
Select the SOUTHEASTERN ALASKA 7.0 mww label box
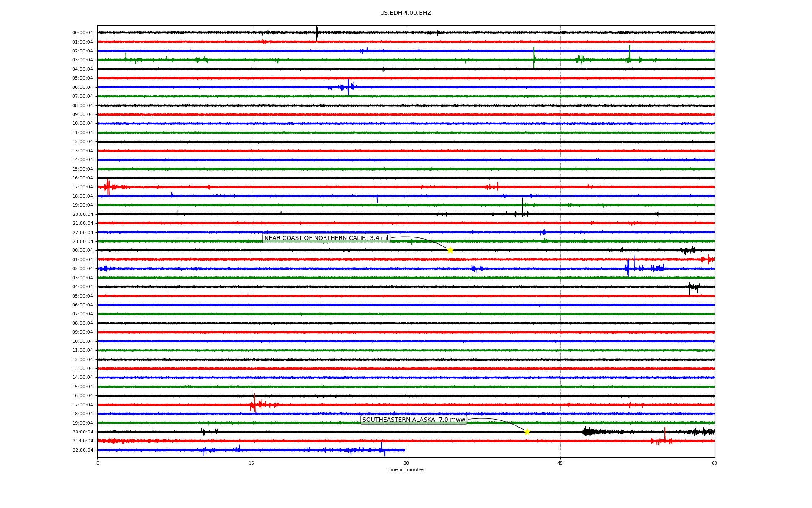(x=414, y=420)
